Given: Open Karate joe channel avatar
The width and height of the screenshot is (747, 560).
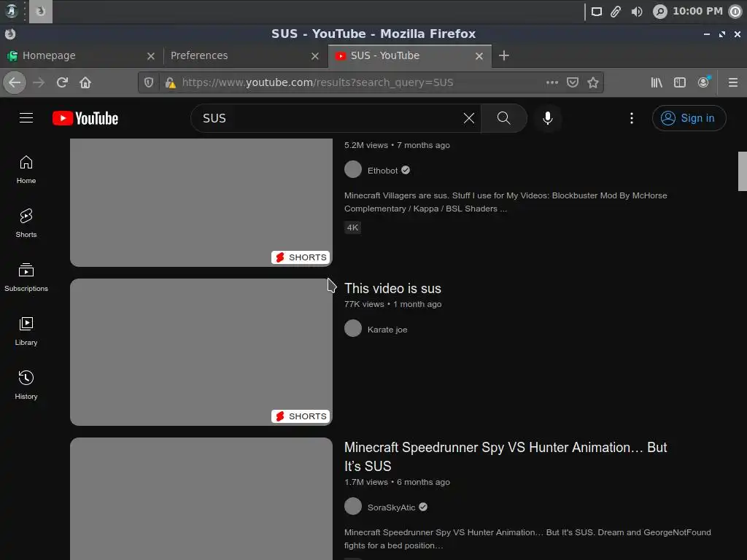Looking at the screenshot, I should (353, 328).
